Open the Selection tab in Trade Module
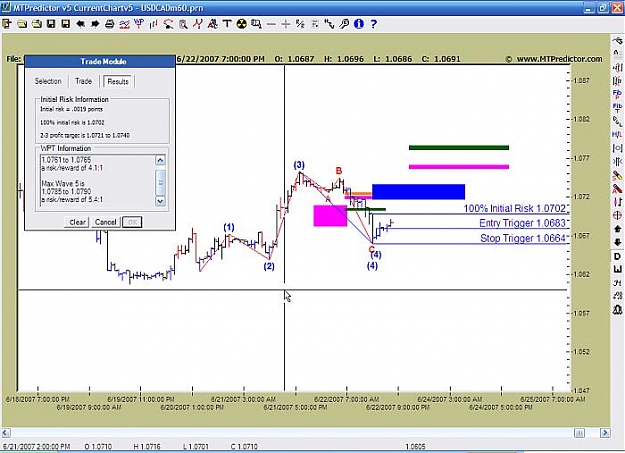 [48, 81]
